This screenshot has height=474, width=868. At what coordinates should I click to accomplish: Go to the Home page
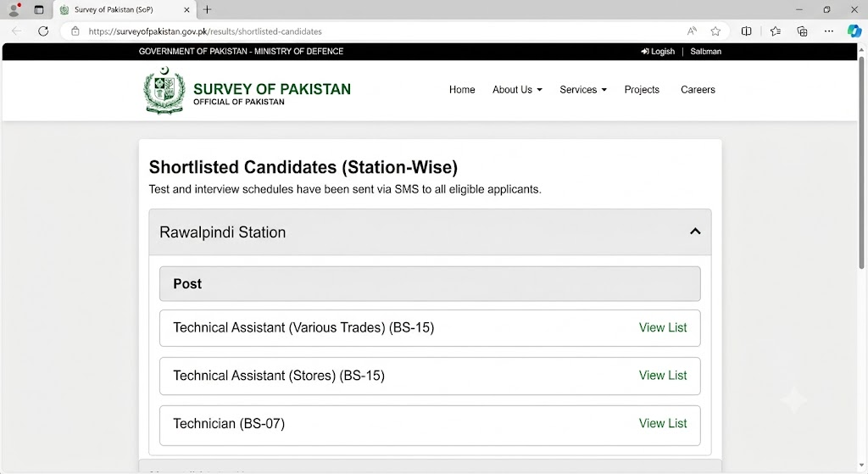click(x=462, y=90)
